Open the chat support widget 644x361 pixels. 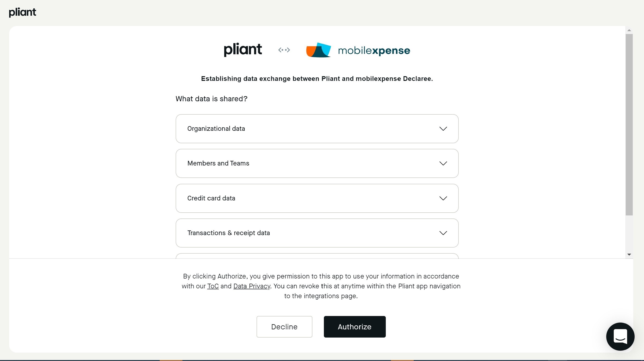(620, 336)
